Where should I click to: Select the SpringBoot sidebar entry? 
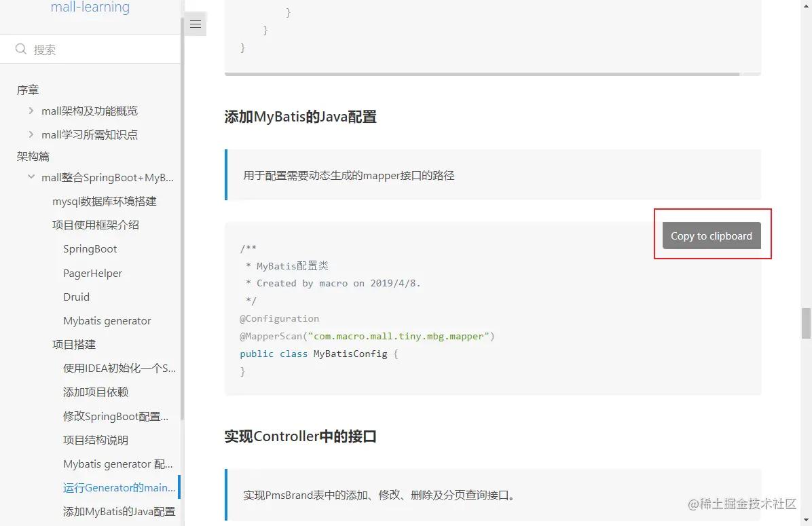90,248
